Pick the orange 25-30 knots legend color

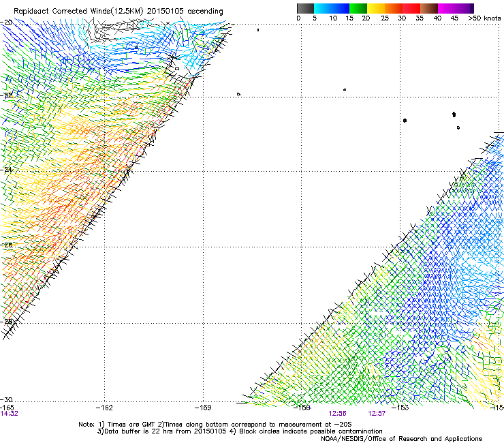click(x=394, y=8)
